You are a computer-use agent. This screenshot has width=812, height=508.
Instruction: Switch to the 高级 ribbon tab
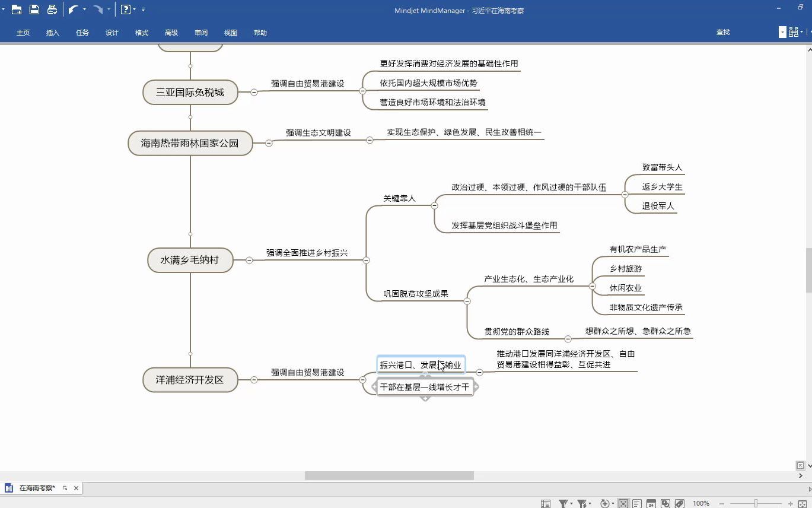[x=171, y=33]
